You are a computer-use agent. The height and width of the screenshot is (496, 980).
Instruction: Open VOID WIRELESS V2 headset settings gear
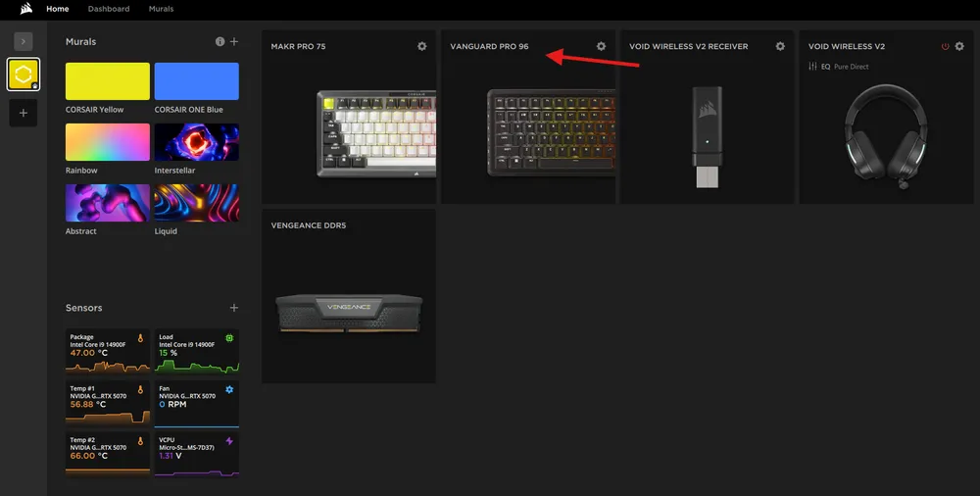pos(959,46)
